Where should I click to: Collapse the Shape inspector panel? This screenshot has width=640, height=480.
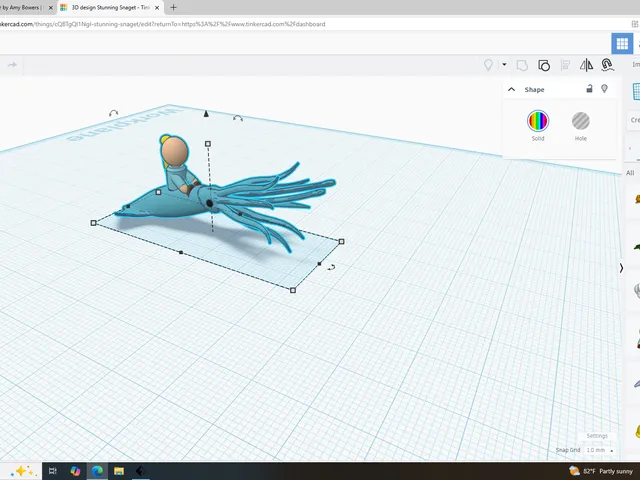[x=511, y=89]
